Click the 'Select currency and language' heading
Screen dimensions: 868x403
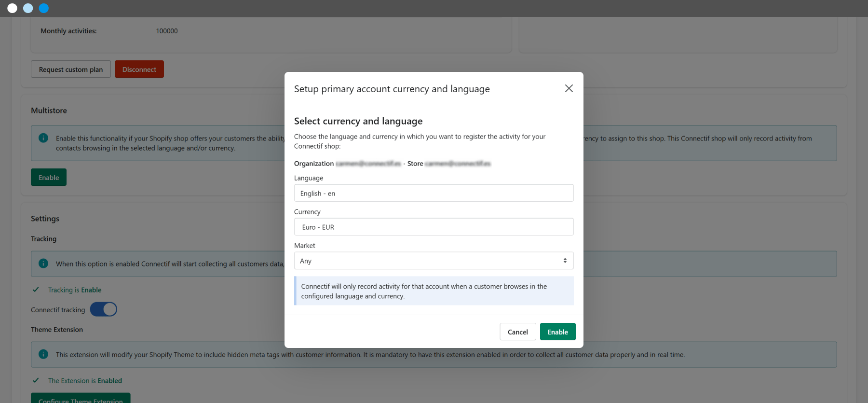tap(358, 121)
